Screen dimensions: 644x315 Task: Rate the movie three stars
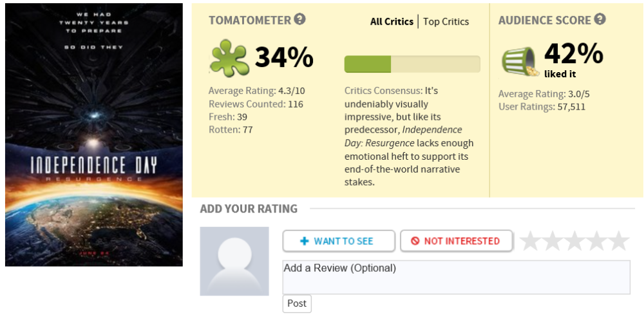coord(574,241)
